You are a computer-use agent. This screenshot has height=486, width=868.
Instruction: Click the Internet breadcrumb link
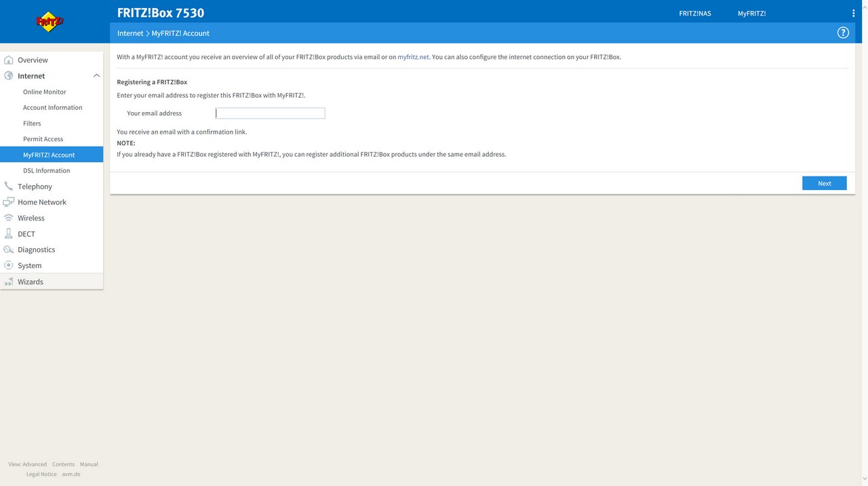pos(130,33)
